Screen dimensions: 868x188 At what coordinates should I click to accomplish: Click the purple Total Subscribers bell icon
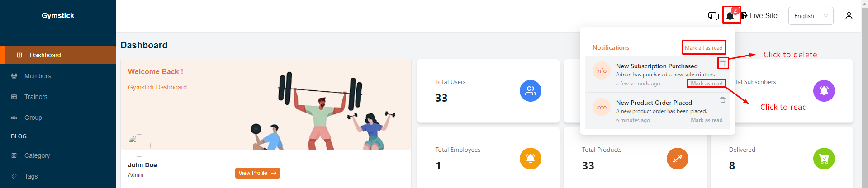pyautogui.click(x=824, y=91)
